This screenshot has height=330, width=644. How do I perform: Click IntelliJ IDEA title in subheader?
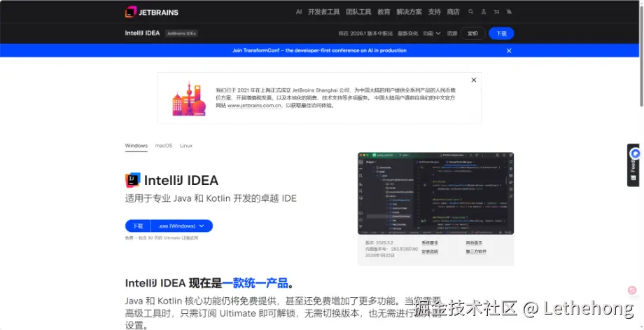pyautogui.click(x=142, y=34)
